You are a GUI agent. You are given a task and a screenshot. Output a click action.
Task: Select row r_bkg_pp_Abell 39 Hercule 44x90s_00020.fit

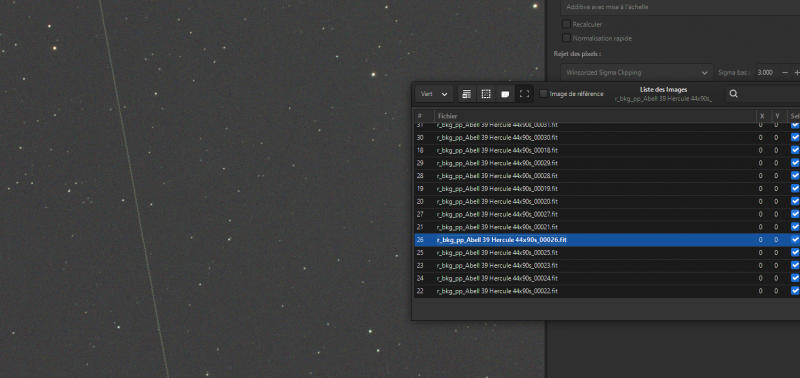click(x=607, y=201)
